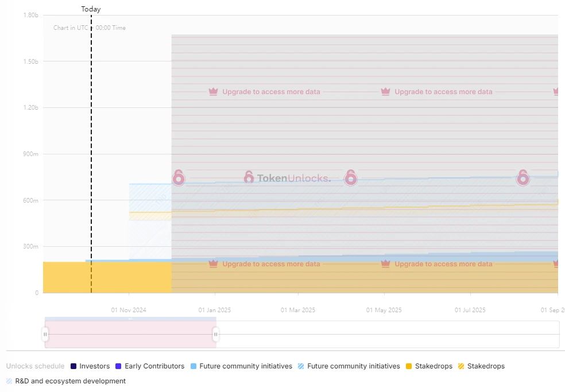Image resolution: width=565 pixels, height=392 pixels.
Task: Toggle the Investors series in the legend
Action: click(x=94, y=366)
